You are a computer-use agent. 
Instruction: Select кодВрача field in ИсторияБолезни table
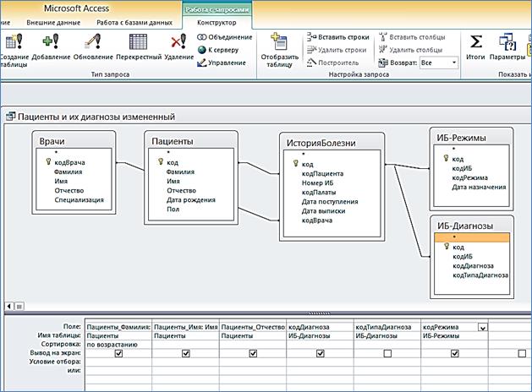[317, 220]
